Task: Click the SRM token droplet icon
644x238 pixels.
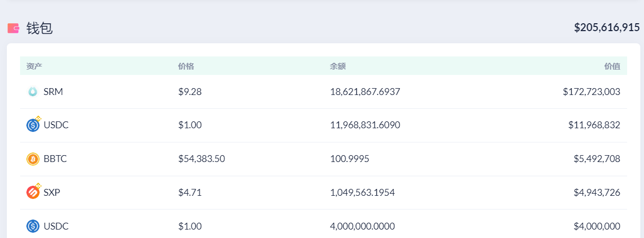Action: point(33,92)
